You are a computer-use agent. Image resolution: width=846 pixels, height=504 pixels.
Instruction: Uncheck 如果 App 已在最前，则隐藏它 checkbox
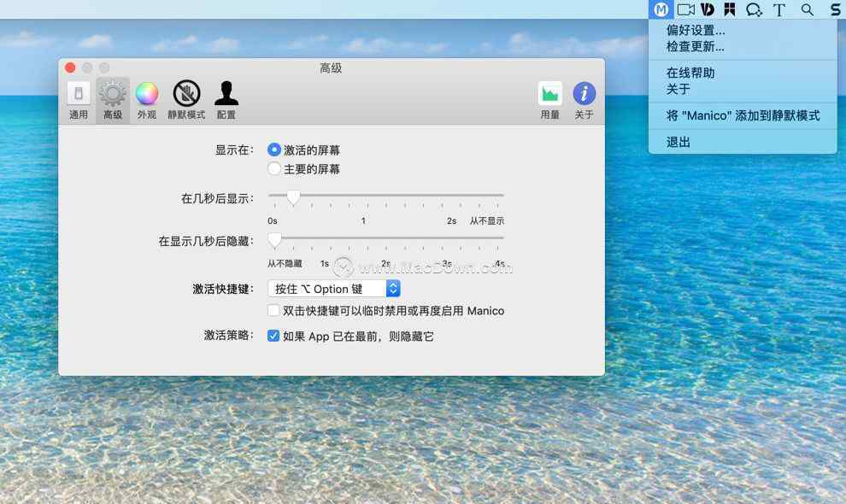tap(273, 336)
